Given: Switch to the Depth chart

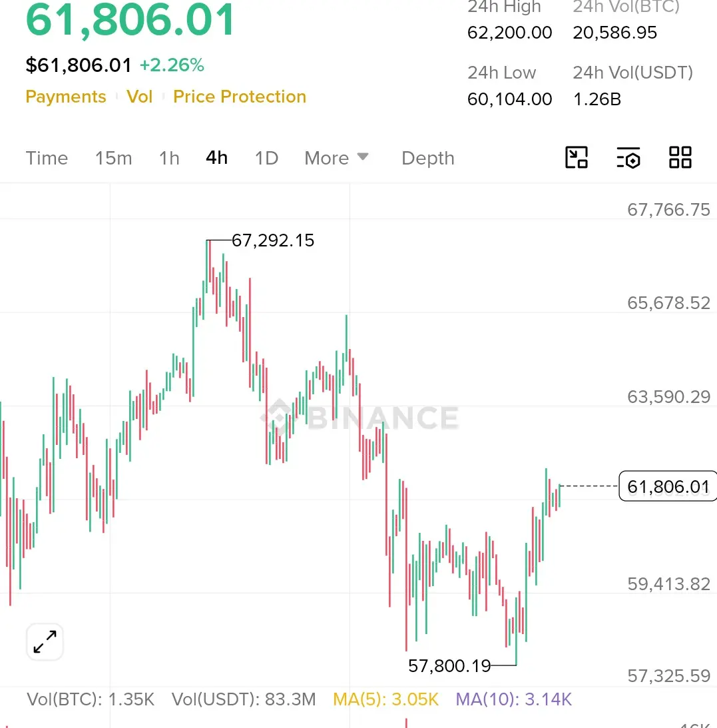Looking at the screenshot, I should point(428,159).
